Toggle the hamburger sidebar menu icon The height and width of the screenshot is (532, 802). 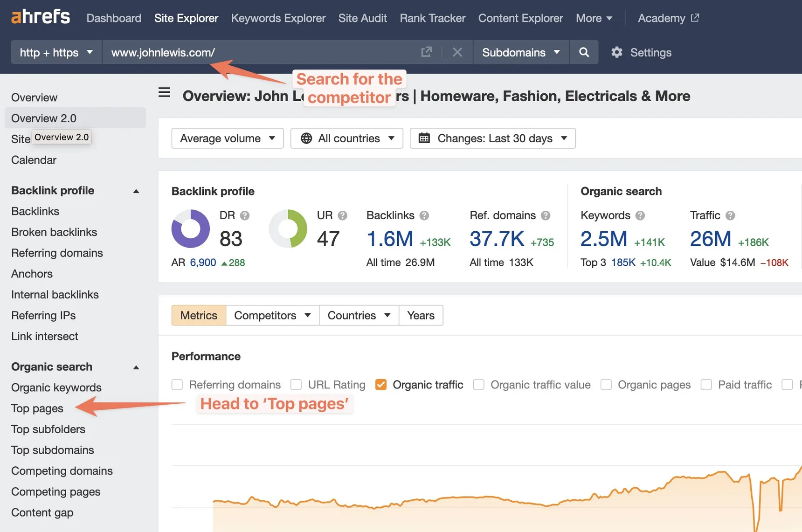coord(164,92)
